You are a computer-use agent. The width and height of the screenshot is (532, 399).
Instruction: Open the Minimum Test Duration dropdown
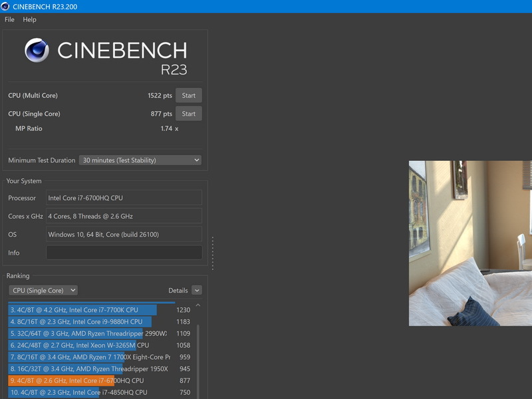coord(140,160)
